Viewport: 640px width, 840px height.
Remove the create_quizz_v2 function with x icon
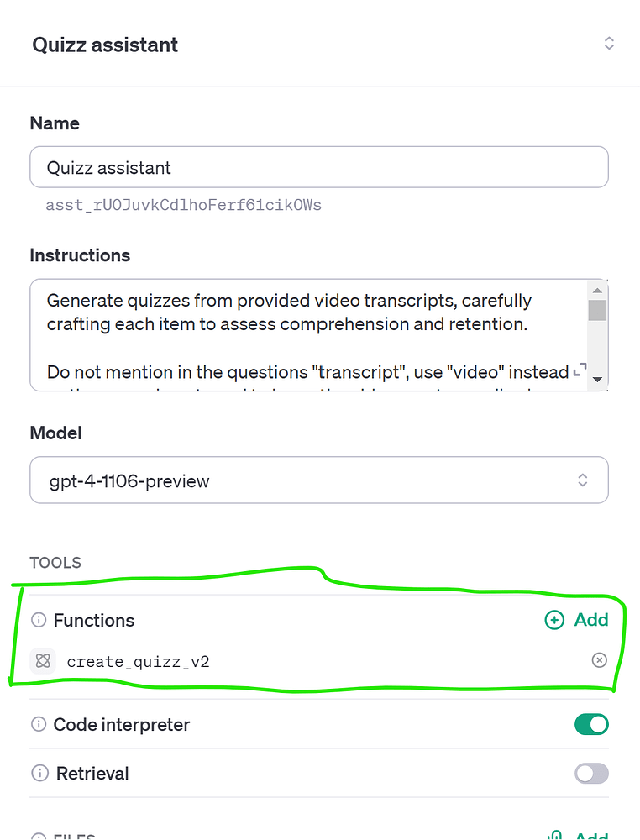(x=600, y=660)
